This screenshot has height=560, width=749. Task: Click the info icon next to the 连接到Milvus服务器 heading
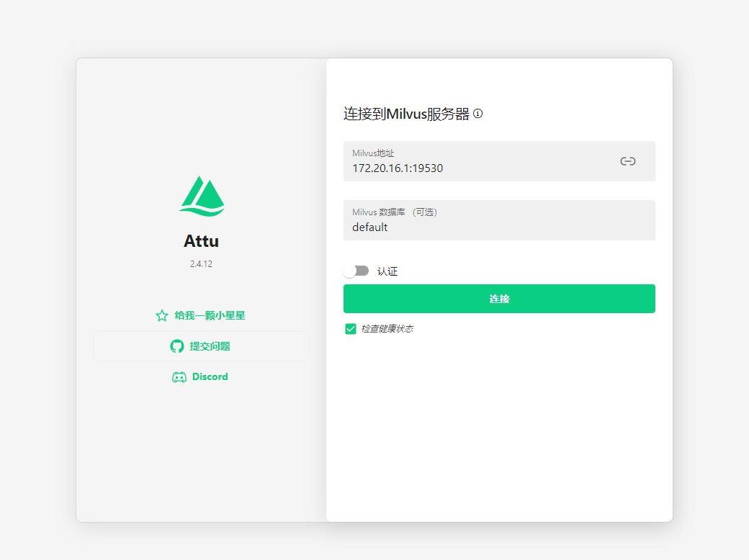point(477,114)
